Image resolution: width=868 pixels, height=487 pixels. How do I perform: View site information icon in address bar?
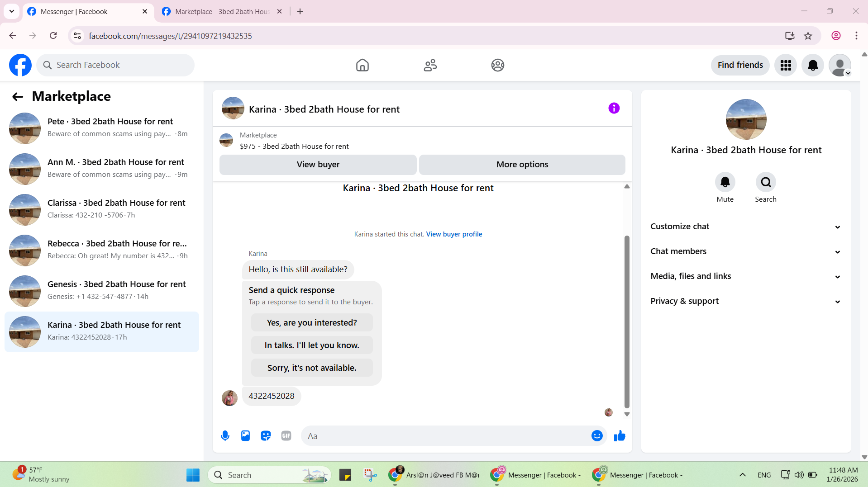click(x=77, y=36)
